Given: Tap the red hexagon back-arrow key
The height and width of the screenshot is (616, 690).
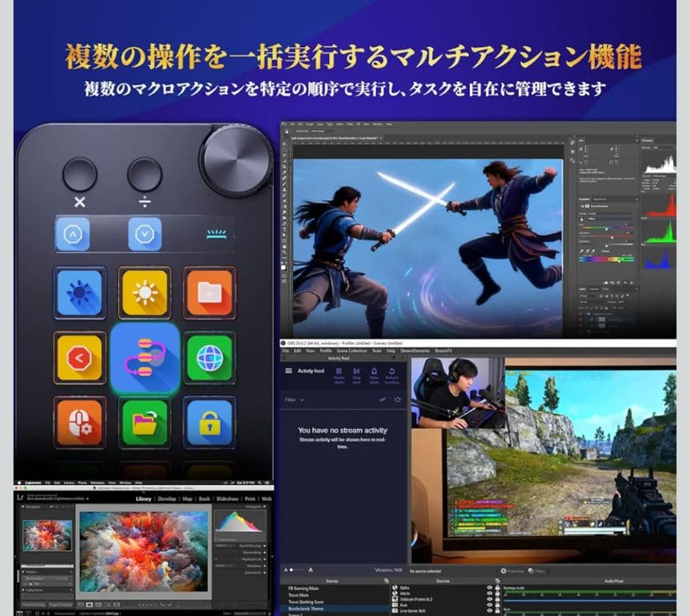Looking at the screenshot, I should coord(80,357).
